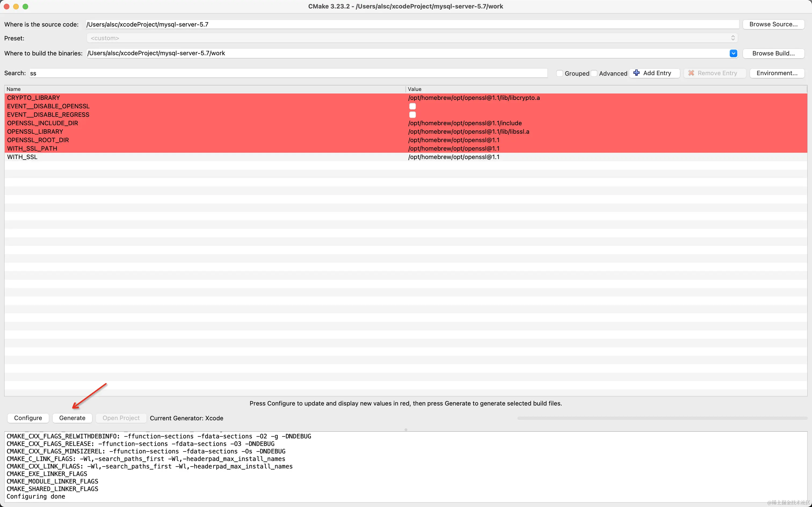Click the Value column header
This screenshot has width=812, height=507.
coord(606,89)
